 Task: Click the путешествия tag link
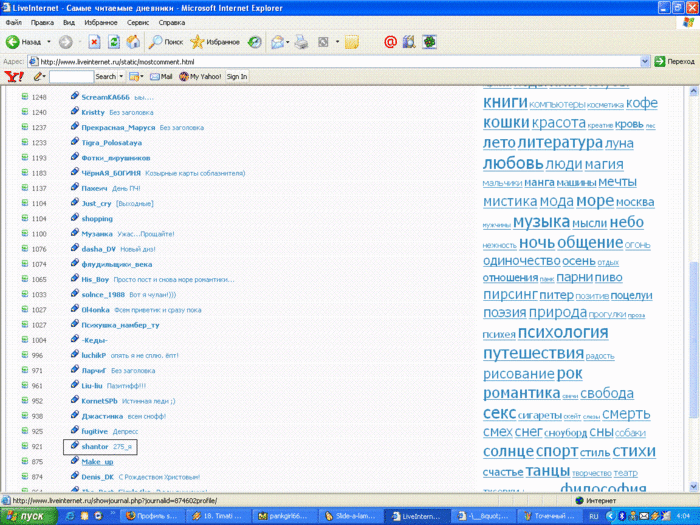pos(533,353)
